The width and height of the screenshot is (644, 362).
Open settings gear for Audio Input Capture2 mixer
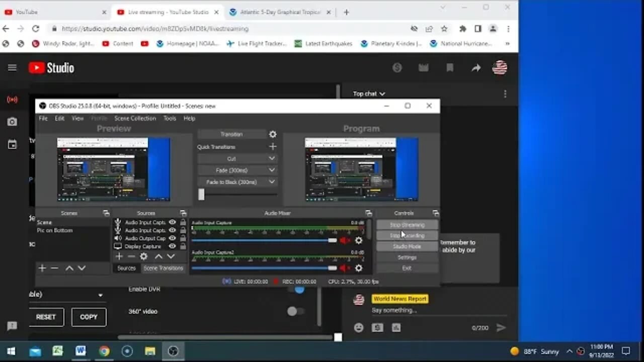click(x=359, y=268)
